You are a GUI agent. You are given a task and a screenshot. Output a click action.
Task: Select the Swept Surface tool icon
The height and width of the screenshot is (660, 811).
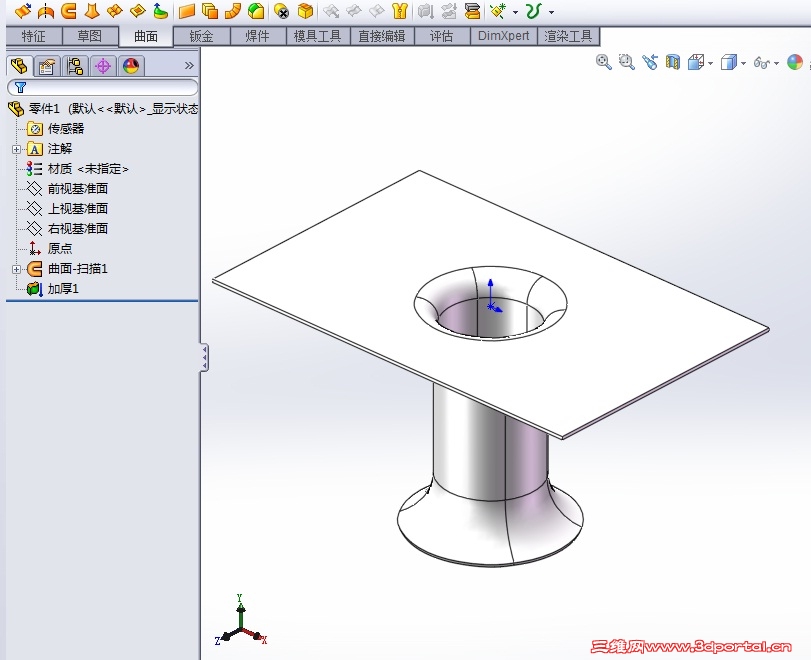coord(69,10)
